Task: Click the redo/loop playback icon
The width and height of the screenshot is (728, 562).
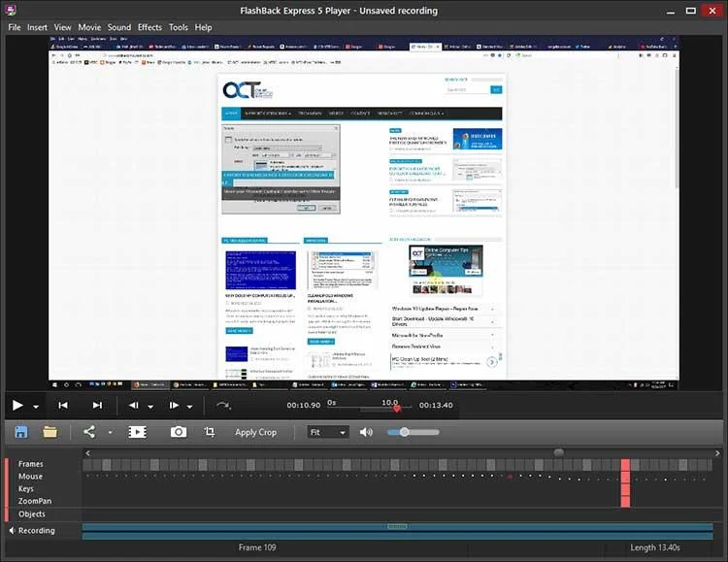Action: 223,406
